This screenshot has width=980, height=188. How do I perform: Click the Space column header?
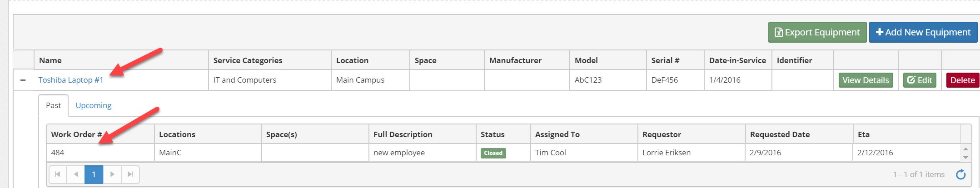447,60
